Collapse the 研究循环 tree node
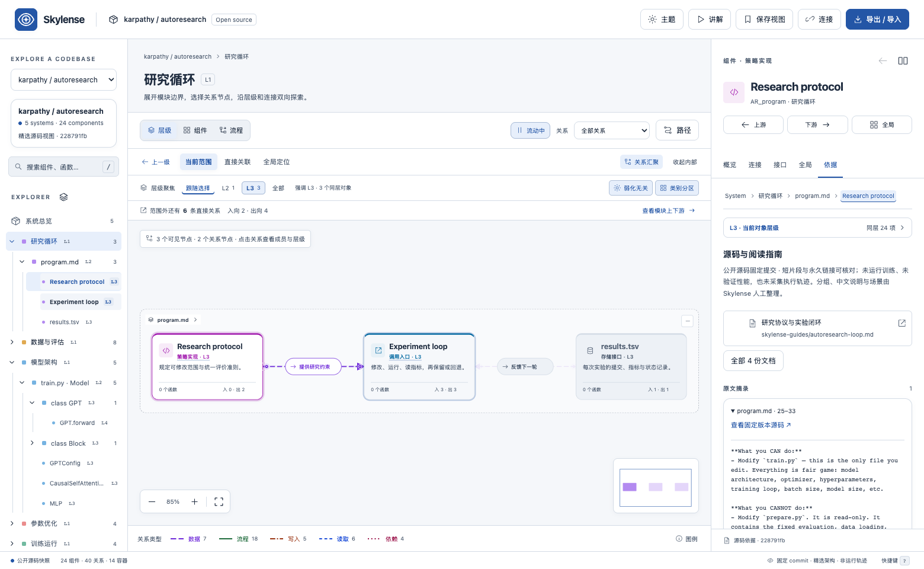 [12, 241]
